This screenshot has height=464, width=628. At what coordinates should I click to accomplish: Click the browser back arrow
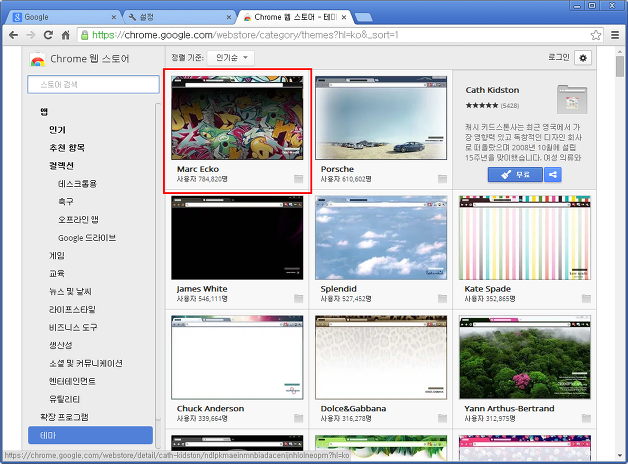(13, 35)
